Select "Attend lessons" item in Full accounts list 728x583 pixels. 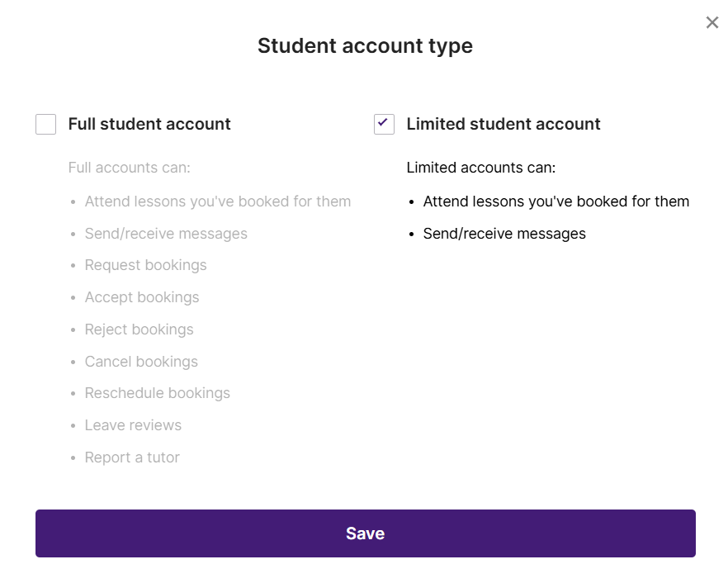point(218,201)
